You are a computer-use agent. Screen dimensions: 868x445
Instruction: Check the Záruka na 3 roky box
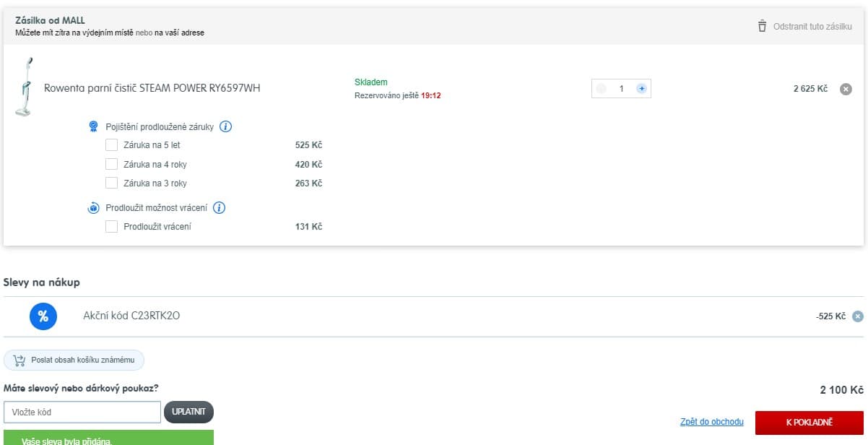pyautogui.click(x=111, y=183)
